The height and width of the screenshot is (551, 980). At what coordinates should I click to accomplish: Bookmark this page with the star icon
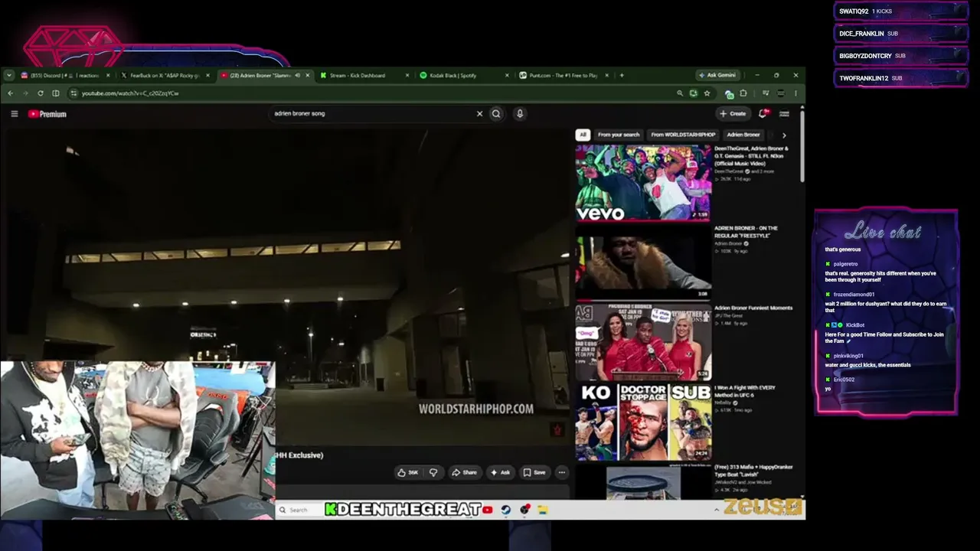[707, 93]
